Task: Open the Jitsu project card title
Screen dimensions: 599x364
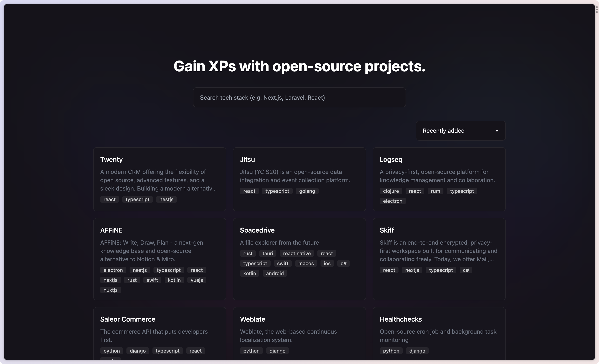Action: pyautogui.click(x=247, y=160)
